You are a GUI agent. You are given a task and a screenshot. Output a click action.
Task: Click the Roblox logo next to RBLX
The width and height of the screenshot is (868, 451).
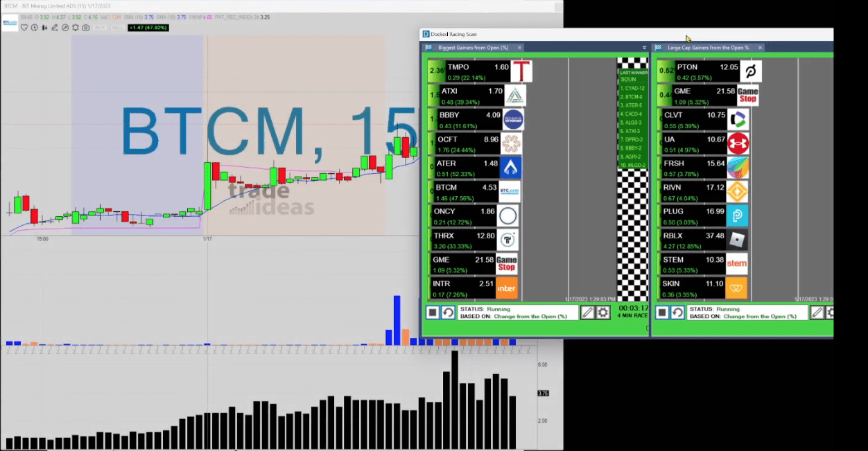point(737,240)
